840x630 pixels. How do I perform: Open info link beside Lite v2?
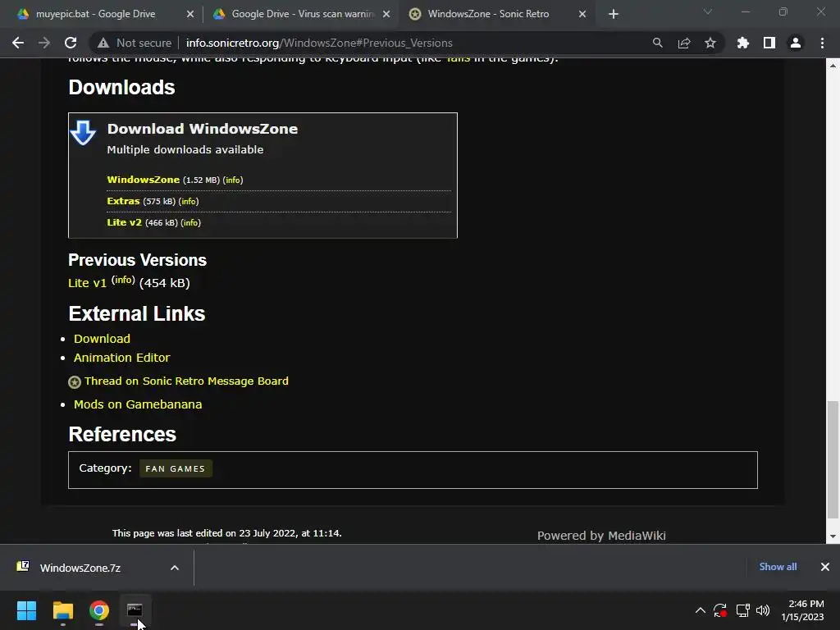coord(190,223)
